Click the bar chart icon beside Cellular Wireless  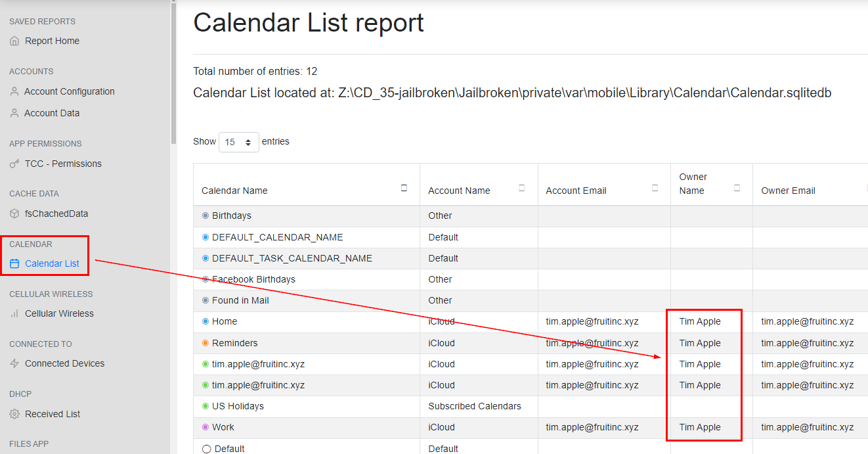[14, 314]
